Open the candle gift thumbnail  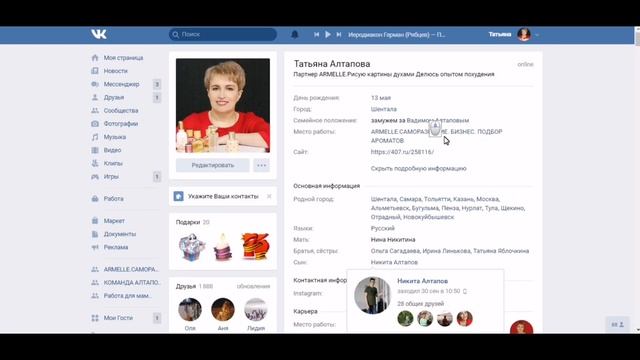[223, 247]
